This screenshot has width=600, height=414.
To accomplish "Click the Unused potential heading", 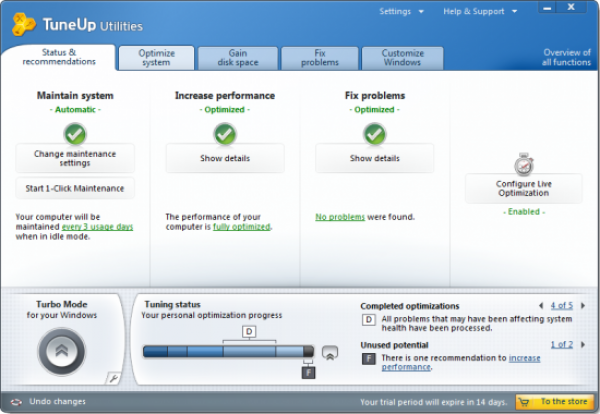I will (x=394, y=345).
